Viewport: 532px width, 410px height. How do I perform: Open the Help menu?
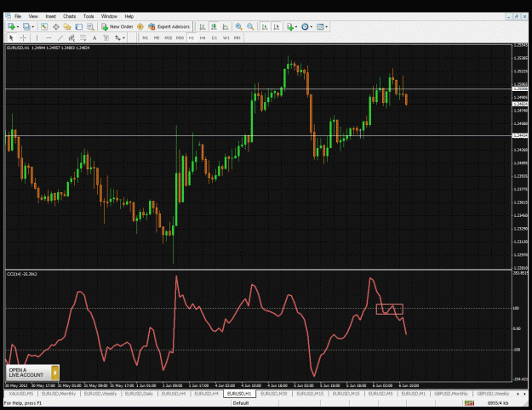(129, 16)
